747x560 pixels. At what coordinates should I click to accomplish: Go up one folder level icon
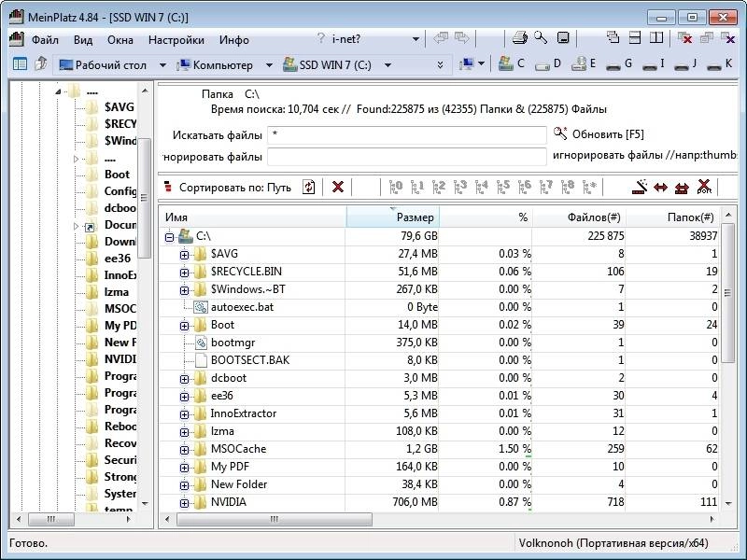(x=41, y=63)
